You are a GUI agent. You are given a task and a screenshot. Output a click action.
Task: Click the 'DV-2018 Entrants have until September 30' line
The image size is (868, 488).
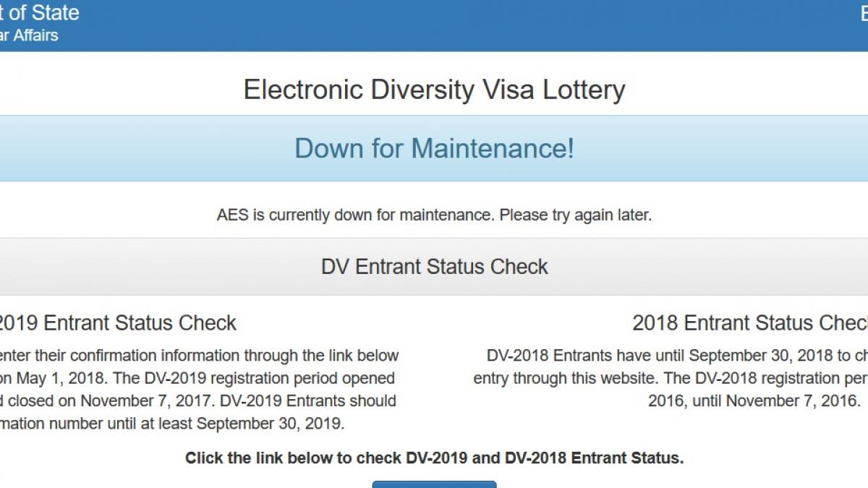point(676,356)
